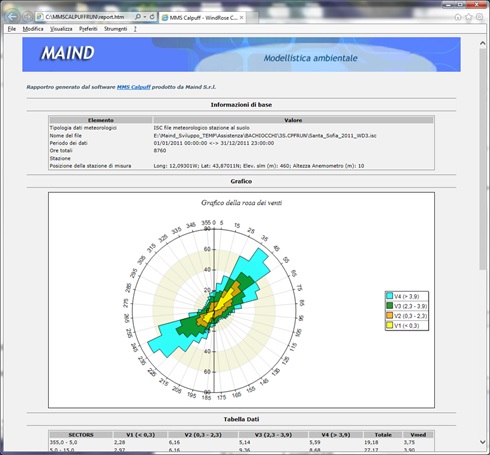Click the search magnifier in address bar
This screenshot has width=490, height=455.
pyautogui.click(x=138, y=17)
